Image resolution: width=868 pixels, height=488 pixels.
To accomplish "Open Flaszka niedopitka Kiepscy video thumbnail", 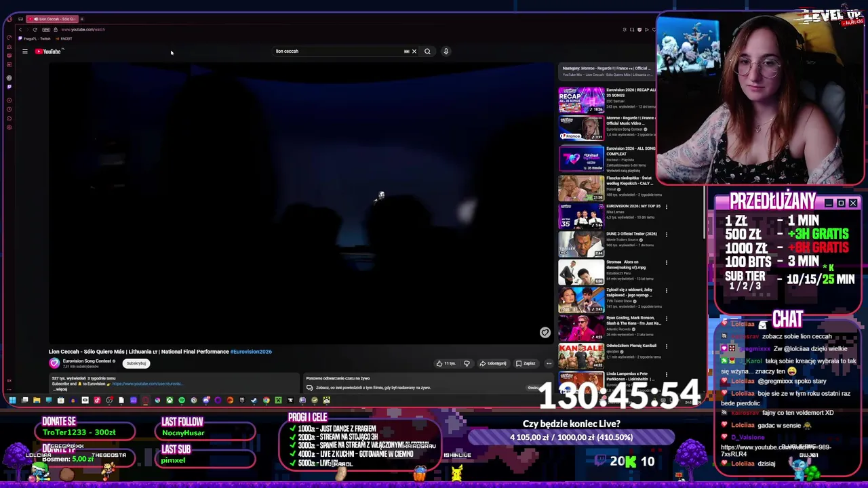I will tap(581, 188).
